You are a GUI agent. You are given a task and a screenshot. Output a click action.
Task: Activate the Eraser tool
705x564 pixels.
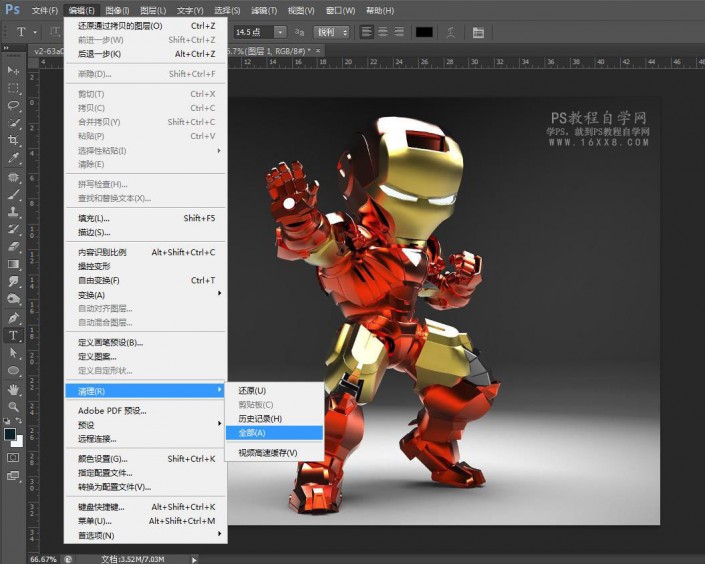tap(14, 247)
